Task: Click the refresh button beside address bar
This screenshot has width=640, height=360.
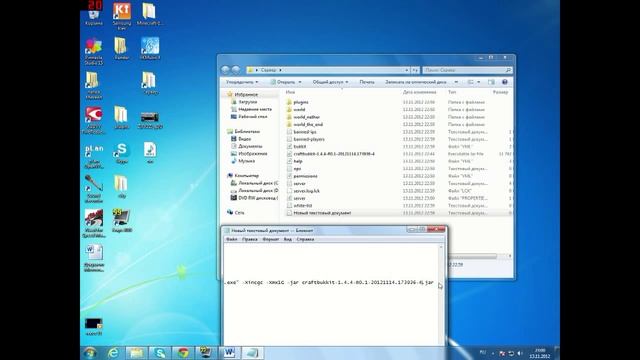Action: pyautogui.click(x=415, y=70)
